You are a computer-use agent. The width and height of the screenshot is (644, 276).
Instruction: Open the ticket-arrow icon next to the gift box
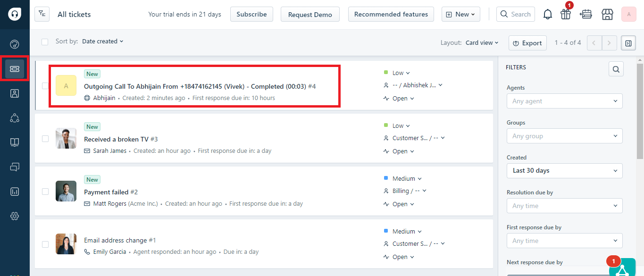[x=586, y=14]
